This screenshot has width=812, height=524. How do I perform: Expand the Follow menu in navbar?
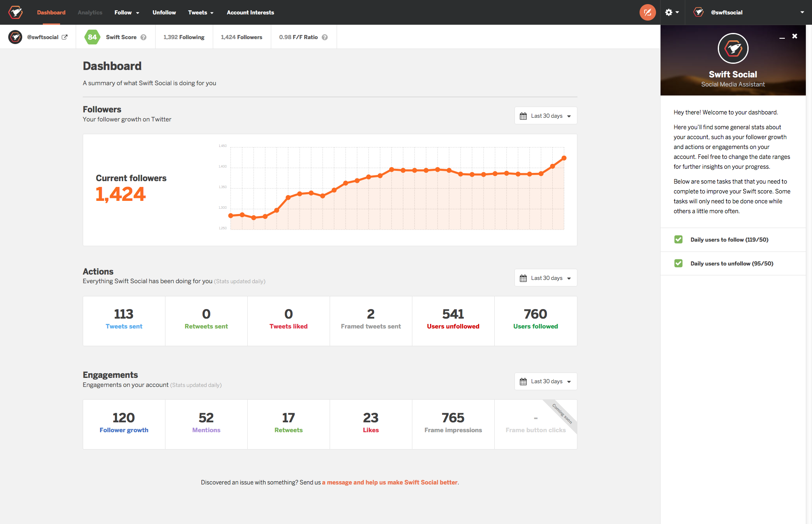click(126, 12)
